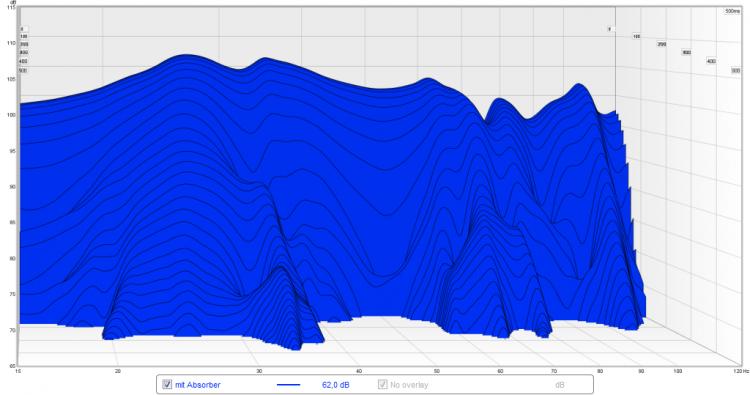Image resolution: width=750 pixels, height=395 pixels.
Task: Click the 500 time marker on left axis
Action: pos(23,70)
